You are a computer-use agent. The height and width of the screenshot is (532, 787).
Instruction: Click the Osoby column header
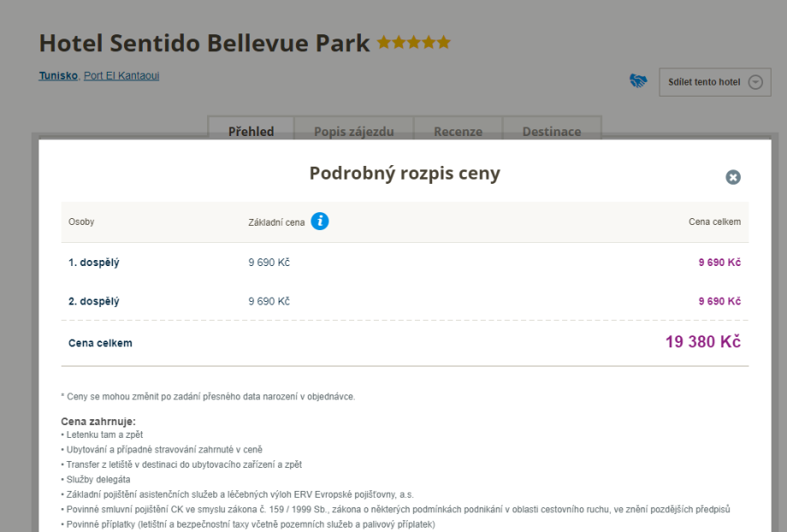tap(81, 222)
